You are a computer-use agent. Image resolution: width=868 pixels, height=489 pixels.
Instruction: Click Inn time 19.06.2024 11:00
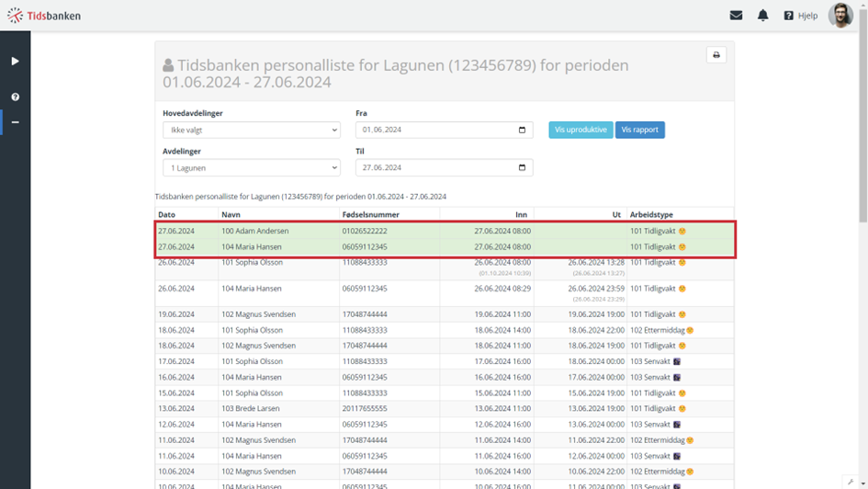pos(502,314)
